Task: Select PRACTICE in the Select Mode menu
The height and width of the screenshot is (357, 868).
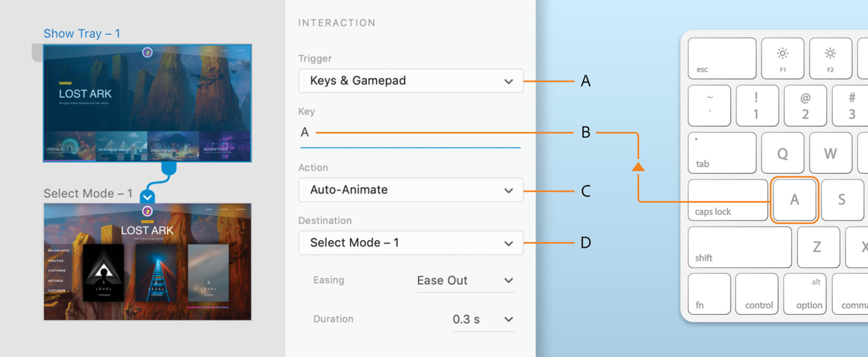Action: pyautogui.click(x=55, y=261)
